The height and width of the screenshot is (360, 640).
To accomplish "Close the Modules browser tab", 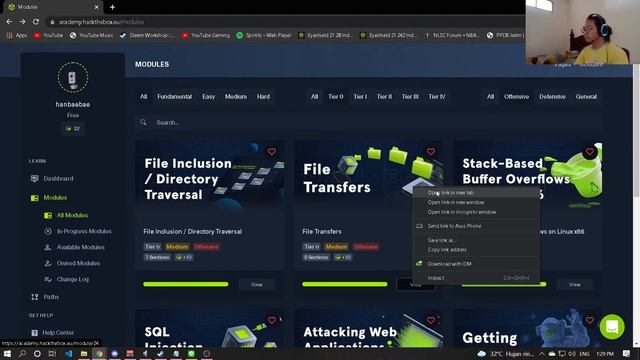I will 96,7.
